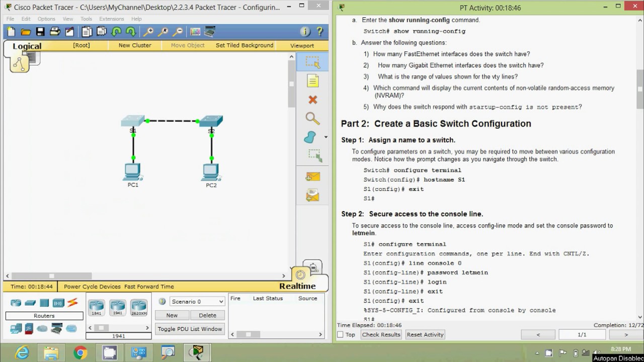Choose the Inspect magnifier tool
The width and height of the screenshot is (644, 362).
tap(312, 119)
